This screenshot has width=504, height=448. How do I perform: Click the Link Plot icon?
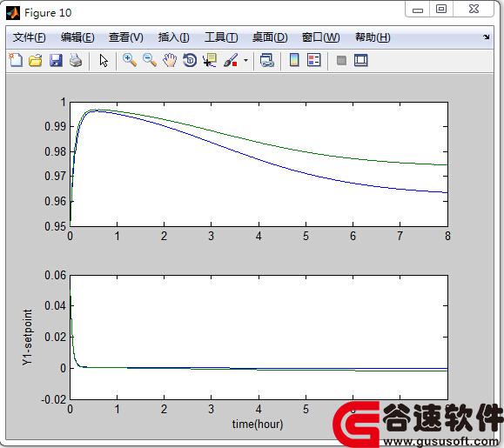tap(266, 60)
